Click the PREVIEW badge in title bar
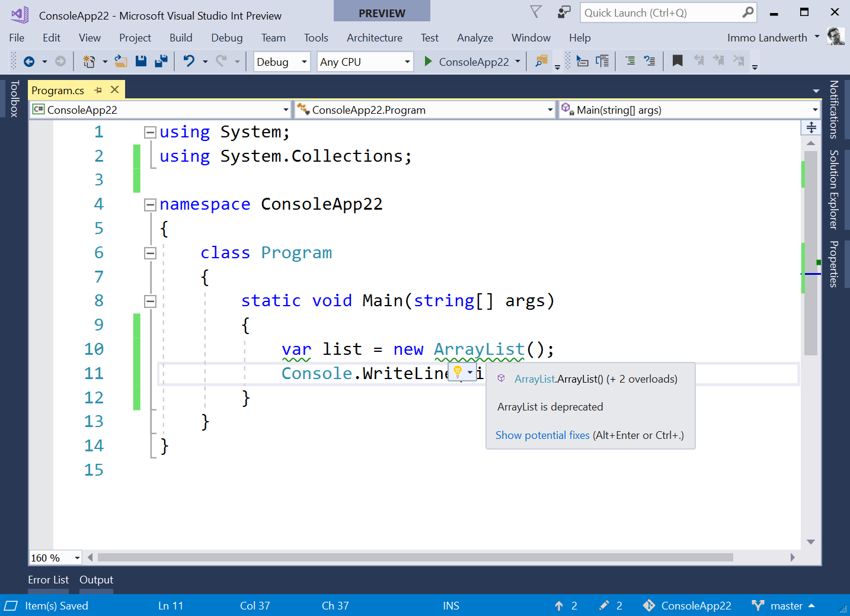850x616 pixels. point(382,12)
